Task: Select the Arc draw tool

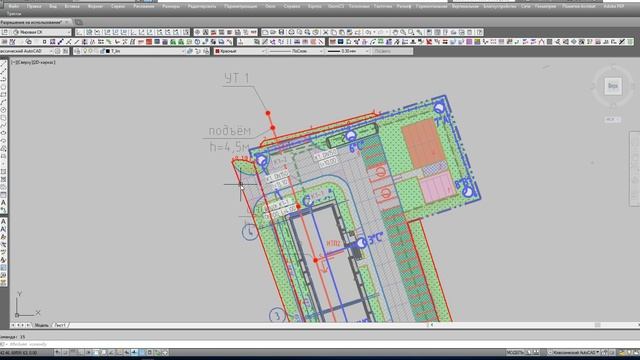Action: click(x=3, y=102)
